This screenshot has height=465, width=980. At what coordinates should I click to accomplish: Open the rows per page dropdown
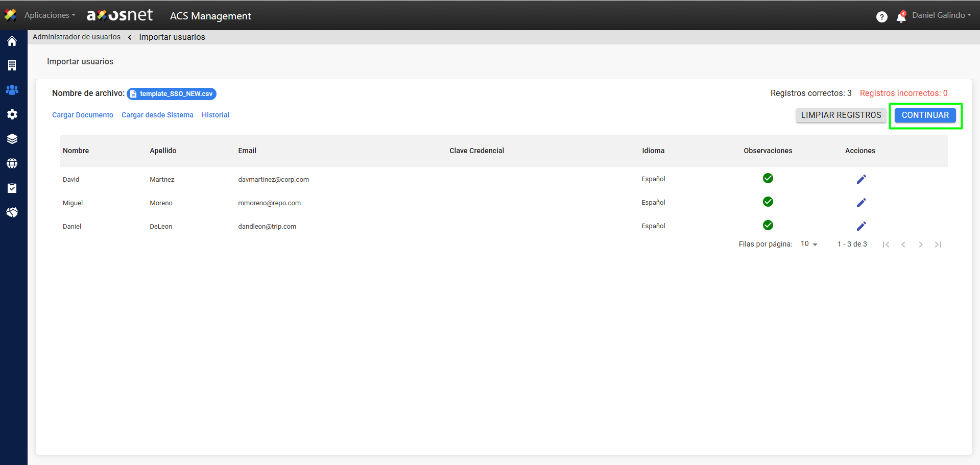[x=809, y=244]
